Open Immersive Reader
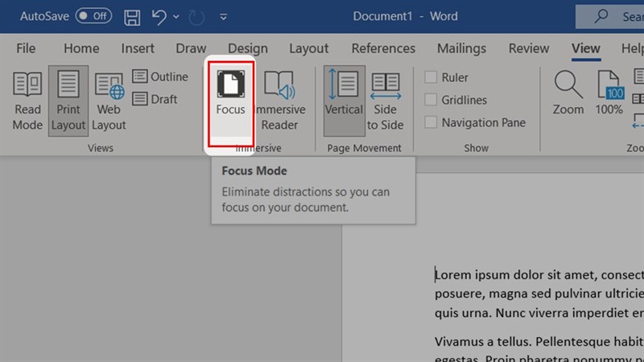Screen dimensions: 644x362 click(x=280, y=101)
